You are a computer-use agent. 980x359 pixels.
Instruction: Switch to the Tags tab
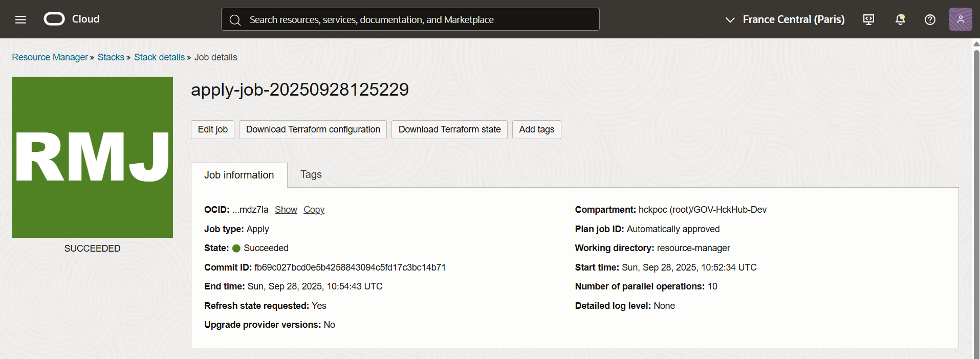pos(311,175)
